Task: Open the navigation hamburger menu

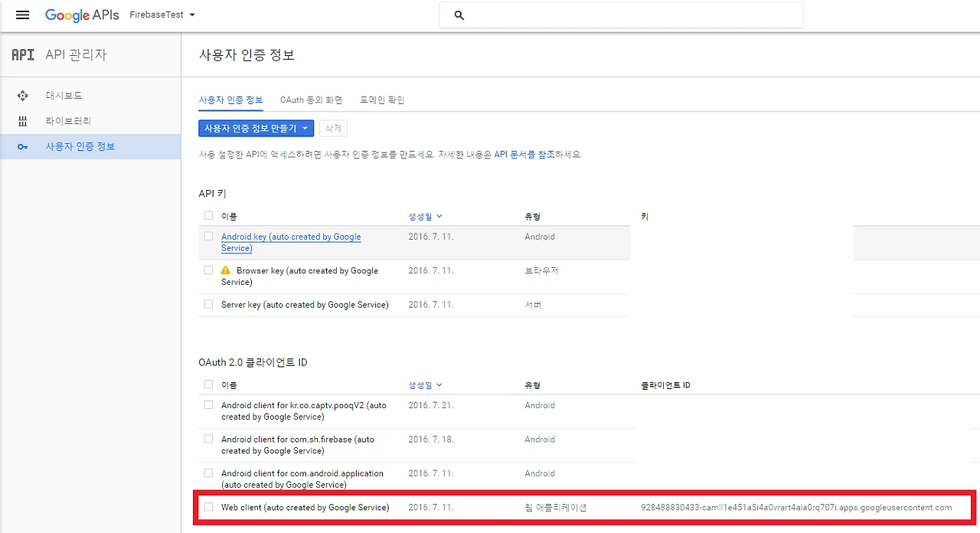Action: pyautogui.click(x=22, y=15)
